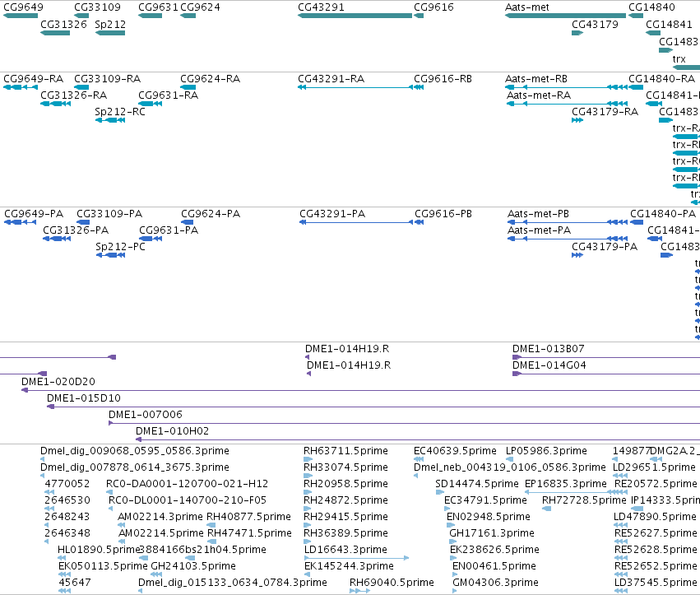The image size is (700, 595).
Task: Select protein CG9649-PA label
Action: [34, 213]
